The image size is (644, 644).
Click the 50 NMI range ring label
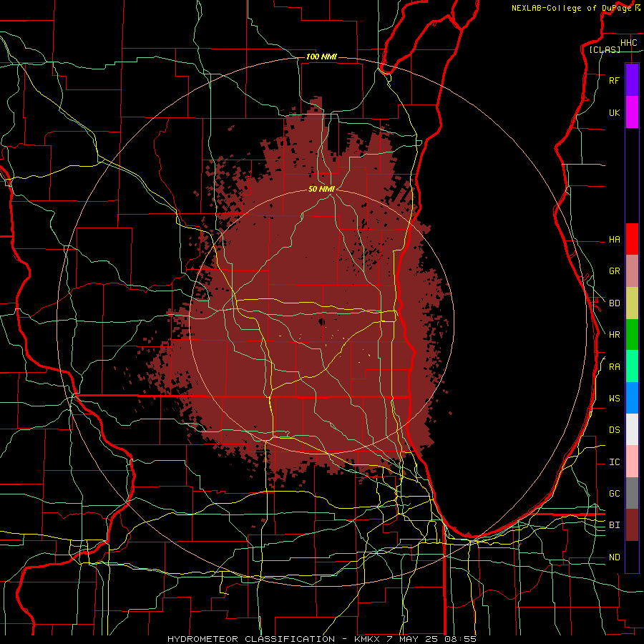[x=321, y=190]
